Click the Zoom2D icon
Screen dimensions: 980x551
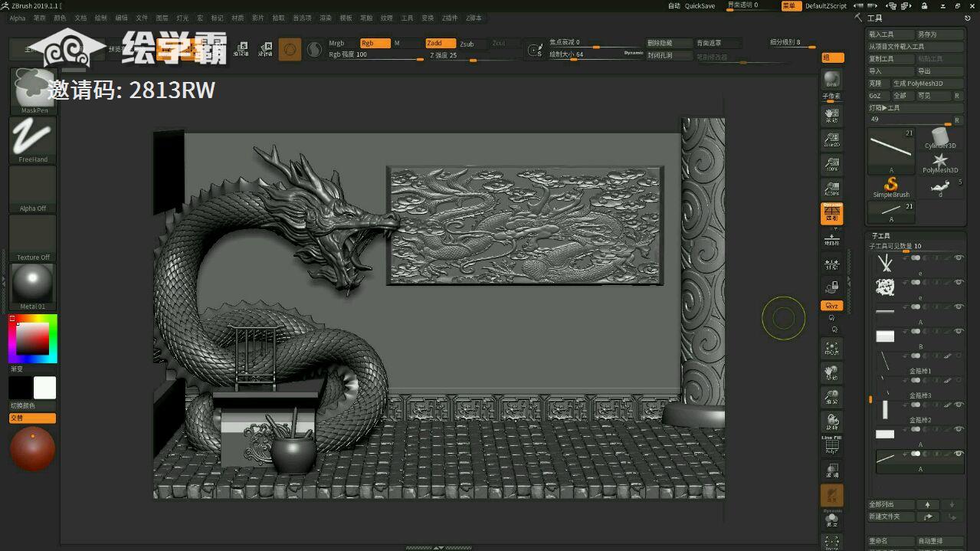tap(831, 139)
